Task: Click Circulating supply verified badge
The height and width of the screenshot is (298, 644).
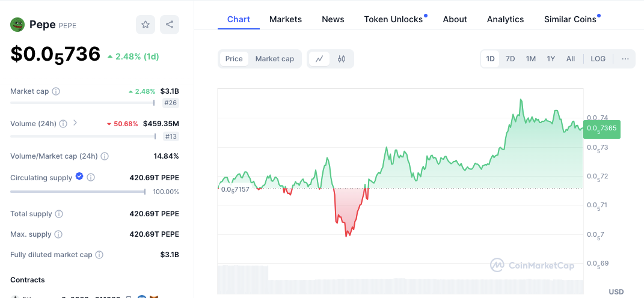Action: click(80, 177)
